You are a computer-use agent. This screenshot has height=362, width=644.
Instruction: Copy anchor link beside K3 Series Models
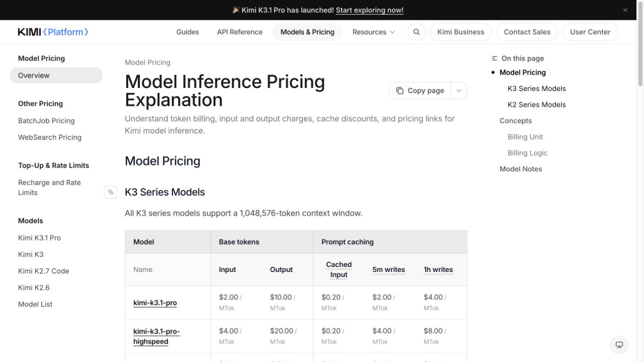[x=110, y=192]
